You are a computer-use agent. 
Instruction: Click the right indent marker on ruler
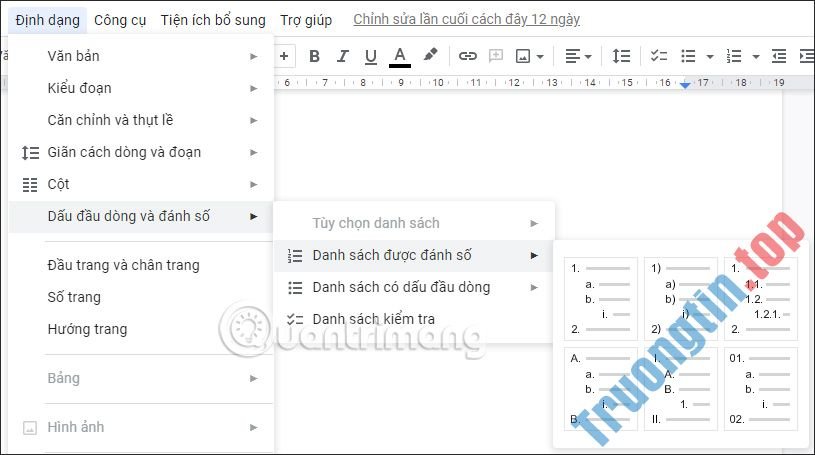[685, 85]
